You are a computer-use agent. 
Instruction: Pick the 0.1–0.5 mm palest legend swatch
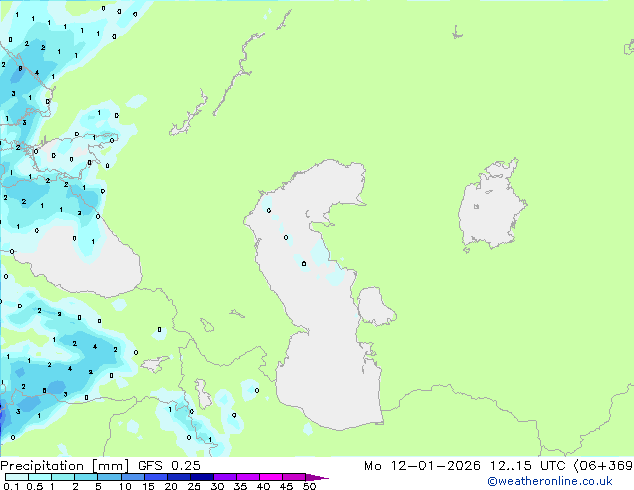(17, 477)
